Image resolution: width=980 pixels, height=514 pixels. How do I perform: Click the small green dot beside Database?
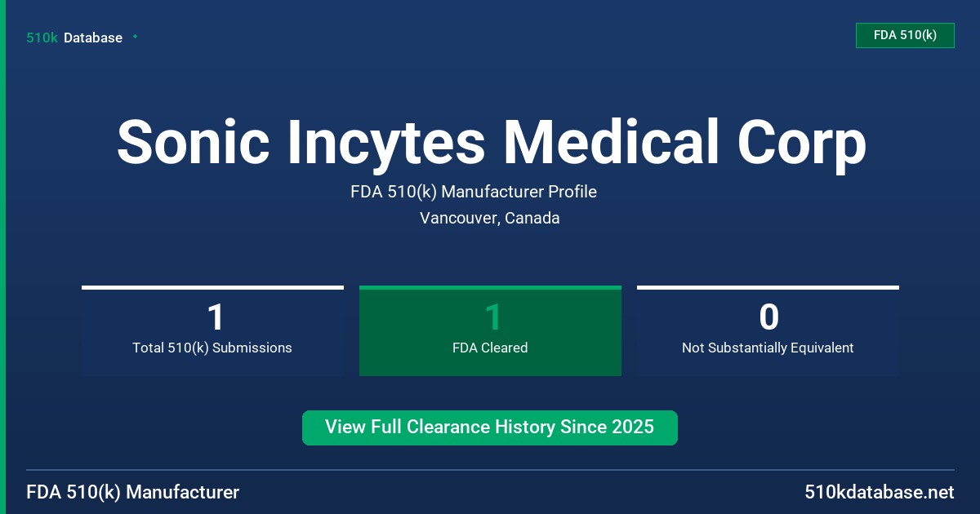(x=135, y=37)
